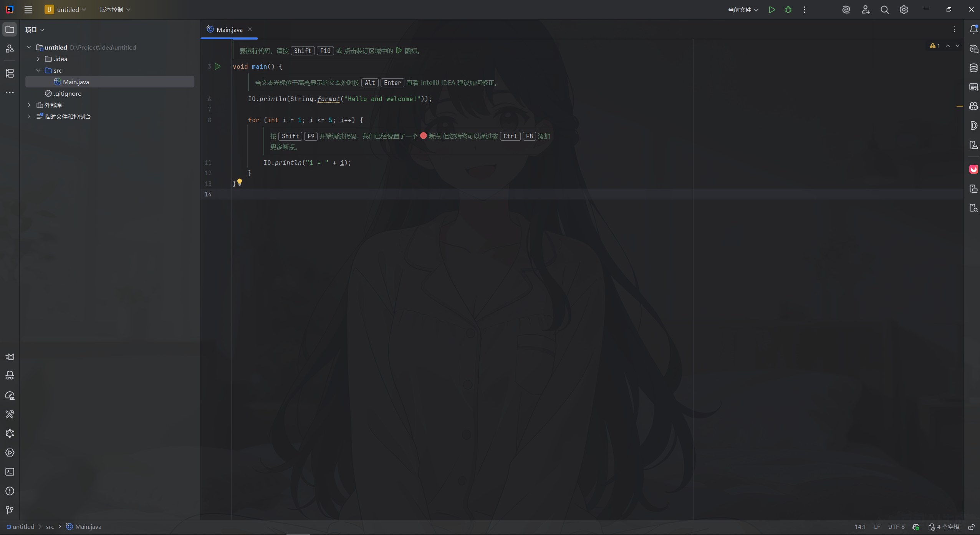Image resolution: width=980 pixels, height=535 pixels.
Task: Open the Problems tool window icon
Action: pyautogui.click(x=10, y=491)
